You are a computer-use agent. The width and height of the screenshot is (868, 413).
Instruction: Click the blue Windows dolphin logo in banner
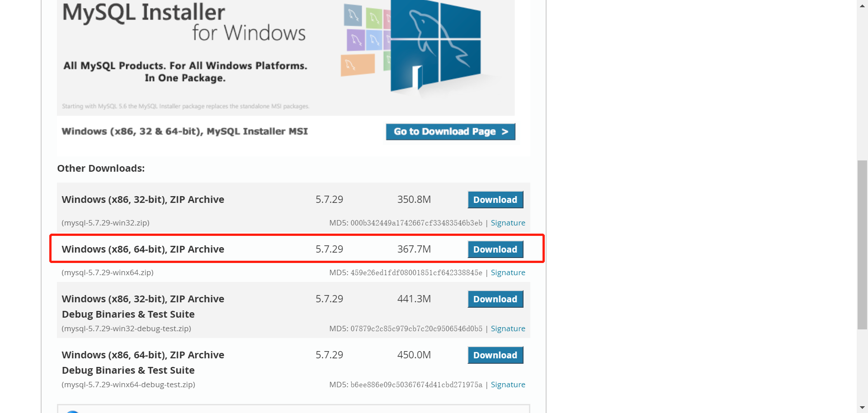click(x=435, y=45)
